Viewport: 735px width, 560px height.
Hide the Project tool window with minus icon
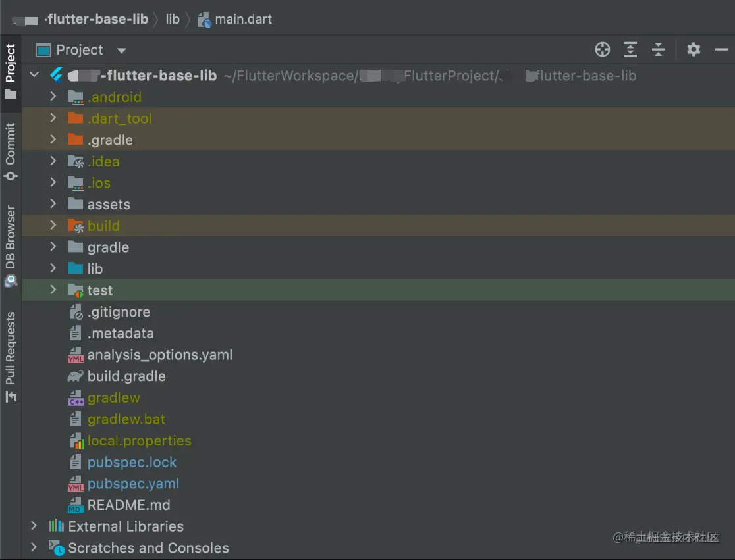pyautogui.click(x=721, y=49)
